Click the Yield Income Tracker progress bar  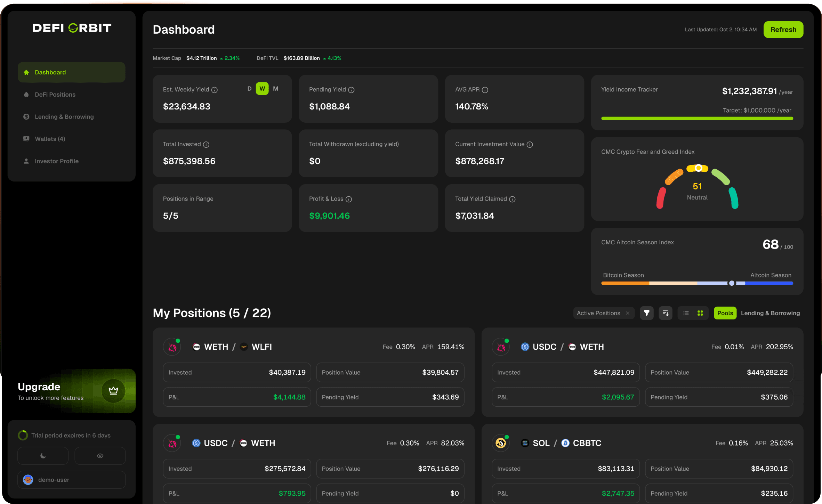697,118
